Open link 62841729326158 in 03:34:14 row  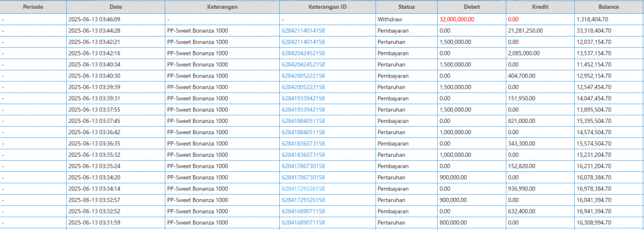303,189
